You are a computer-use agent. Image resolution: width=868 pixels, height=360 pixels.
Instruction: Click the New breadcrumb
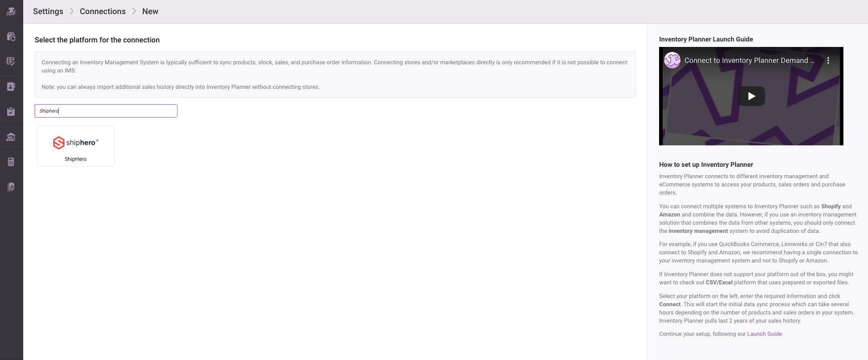click(150, 11)
